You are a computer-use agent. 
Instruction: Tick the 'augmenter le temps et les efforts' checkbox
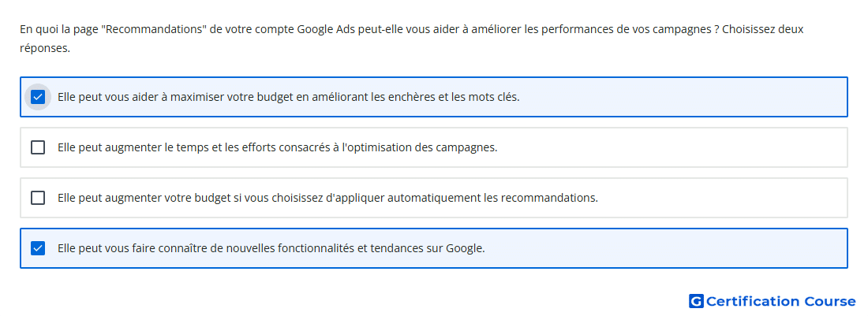(x=38, y=147)
